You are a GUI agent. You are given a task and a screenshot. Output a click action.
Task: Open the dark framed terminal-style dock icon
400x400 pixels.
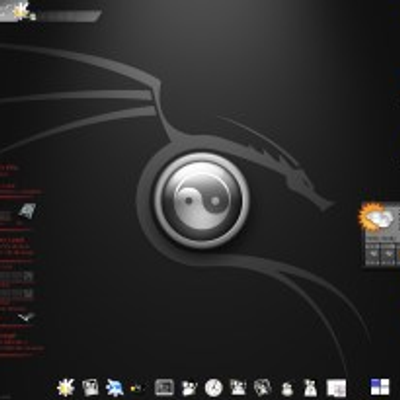pos(164,388)
